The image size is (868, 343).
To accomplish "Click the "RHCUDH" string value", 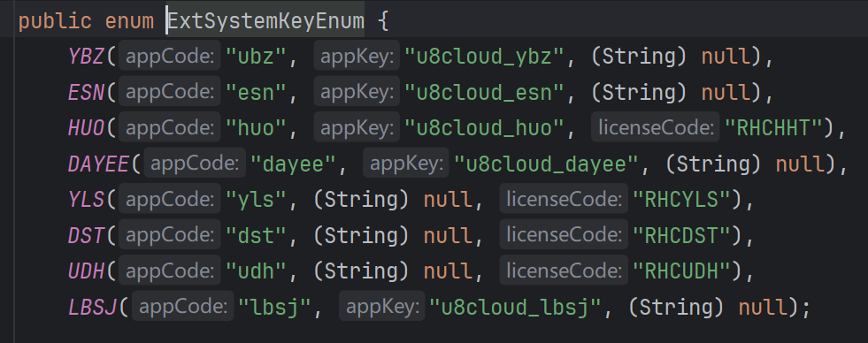I will click(x=681, y=271).
